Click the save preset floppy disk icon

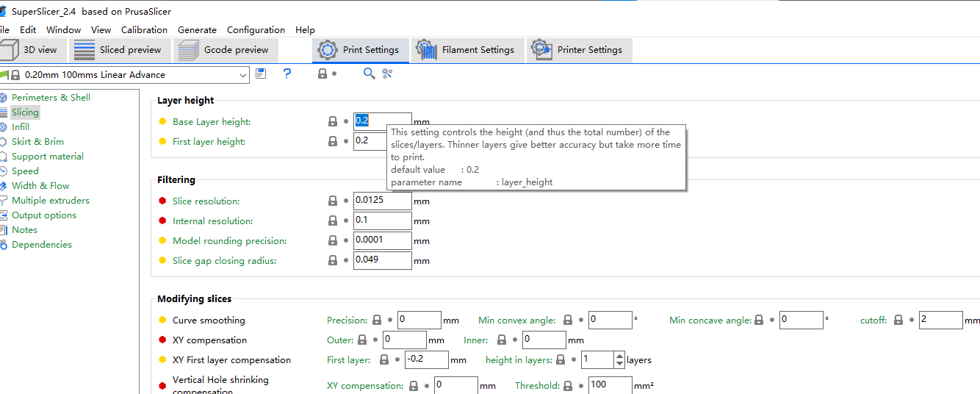pyautogui.click(x=261, y=74)
